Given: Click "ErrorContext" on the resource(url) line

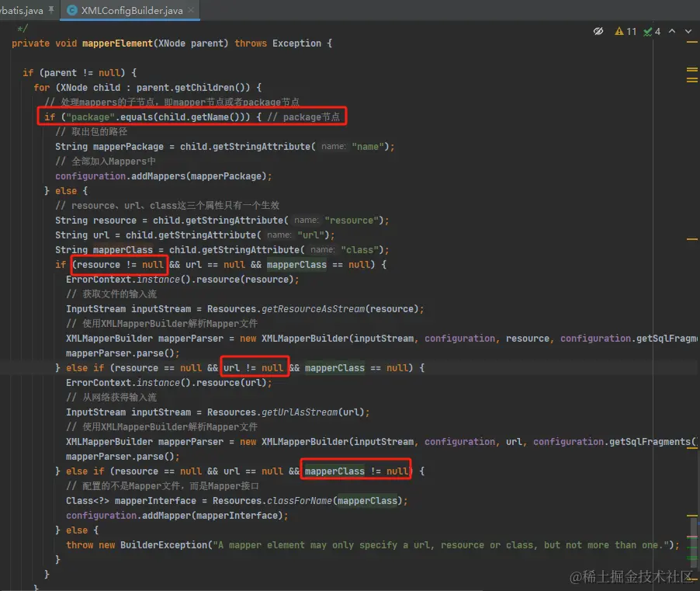Looking at the screenshot, I should 99,382.
